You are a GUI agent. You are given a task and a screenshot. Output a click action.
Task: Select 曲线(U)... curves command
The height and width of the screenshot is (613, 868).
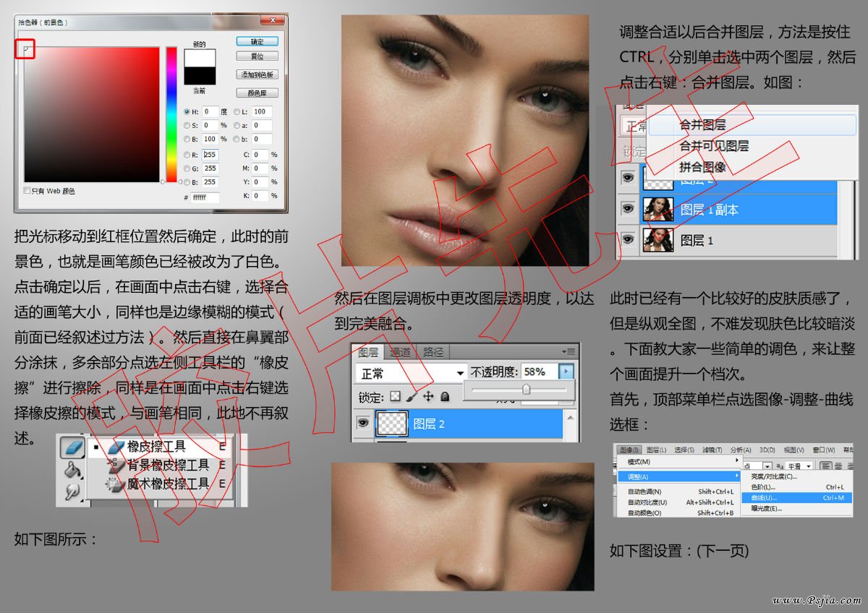coord(798,498)
